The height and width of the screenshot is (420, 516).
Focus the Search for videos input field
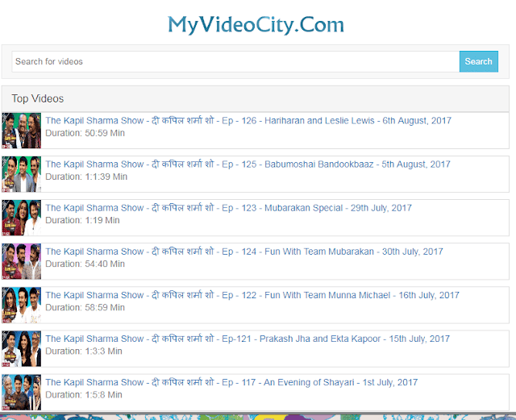235,61
